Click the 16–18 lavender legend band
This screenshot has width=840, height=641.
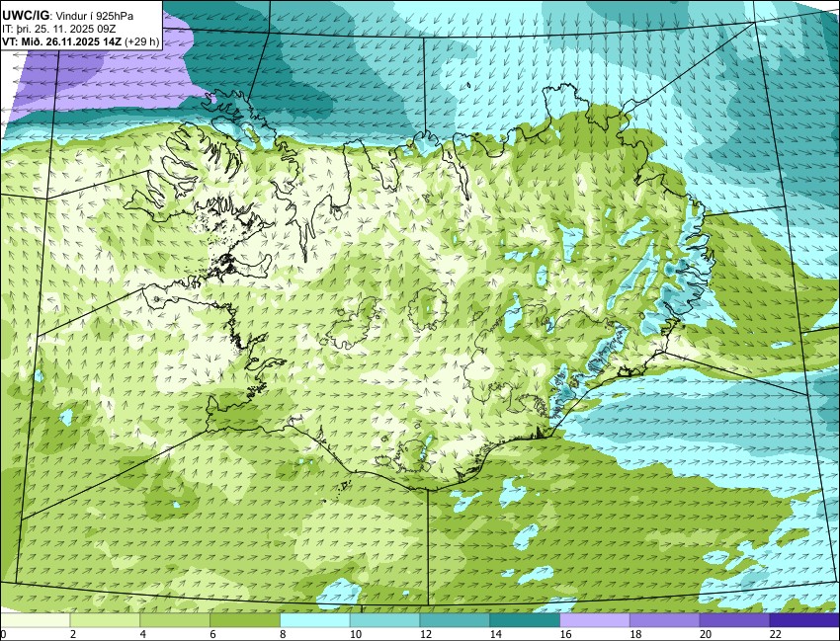pyautogui.click(x=595, y=620)
